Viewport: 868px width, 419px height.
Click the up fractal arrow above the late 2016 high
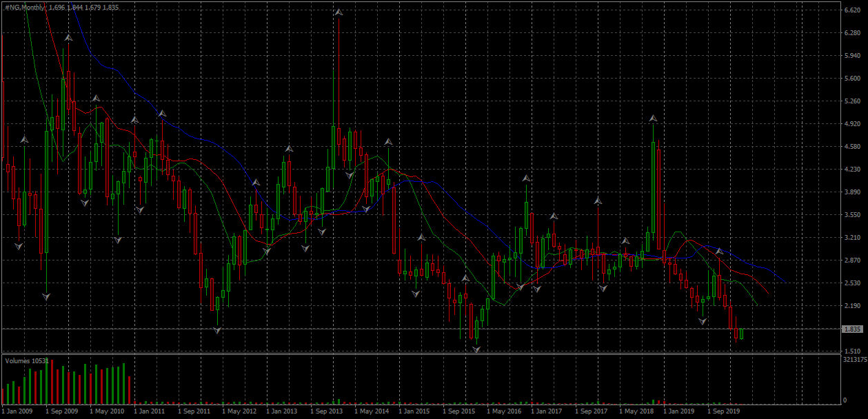527,178
